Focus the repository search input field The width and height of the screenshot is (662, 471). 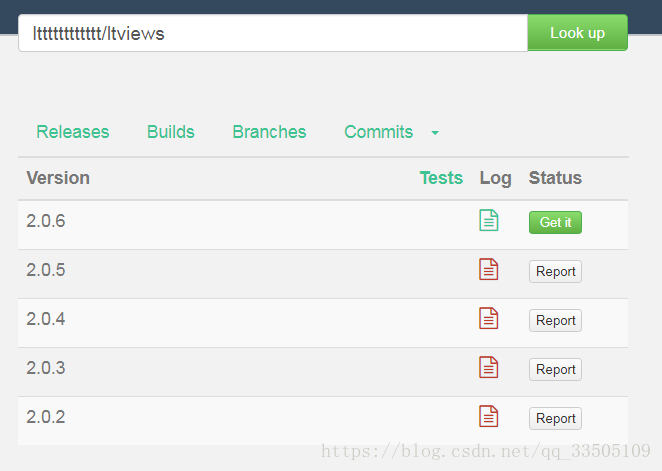pos(273,33)
